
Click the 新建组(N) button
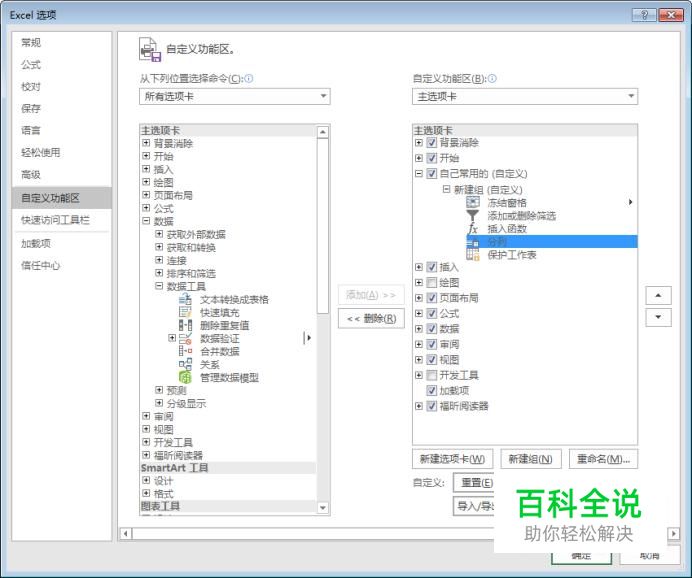tap(530, 459)
